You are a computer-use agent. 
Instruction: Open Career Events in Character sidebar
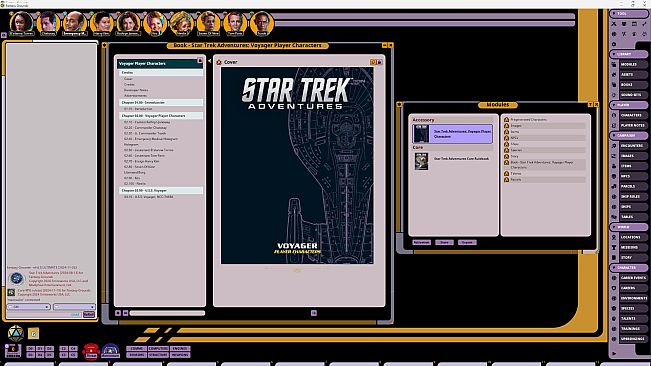click(633, 278)
